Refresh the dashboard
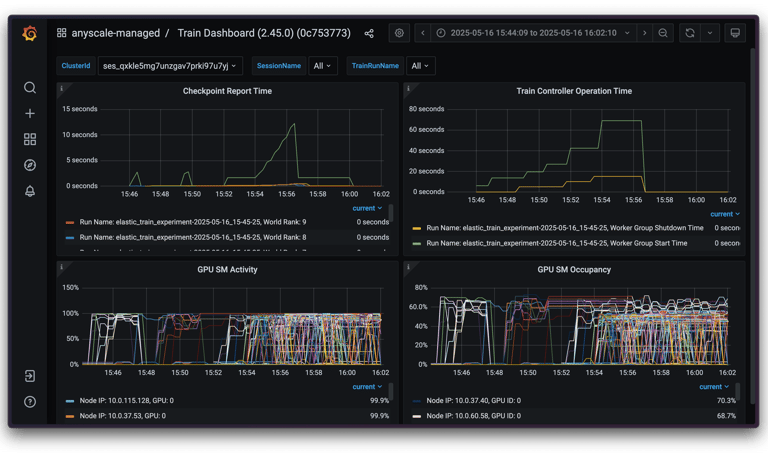 [x=690, y=33]
